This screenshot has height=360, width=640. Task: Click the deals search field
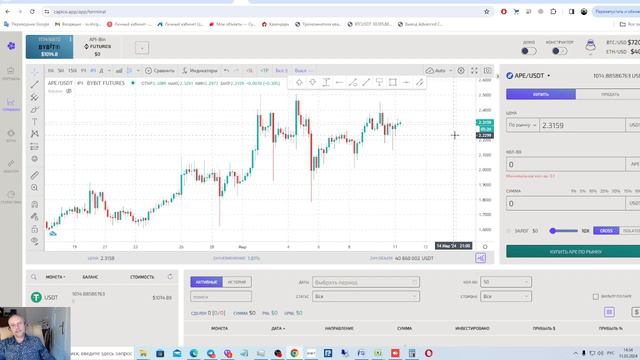click(x=221, y=297)
